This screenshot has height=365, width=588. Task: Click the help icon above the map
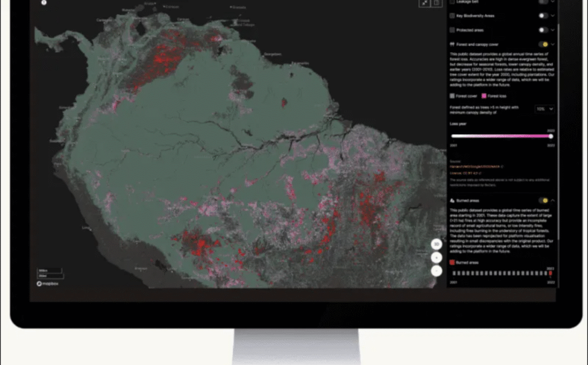[x=44, y=2]
